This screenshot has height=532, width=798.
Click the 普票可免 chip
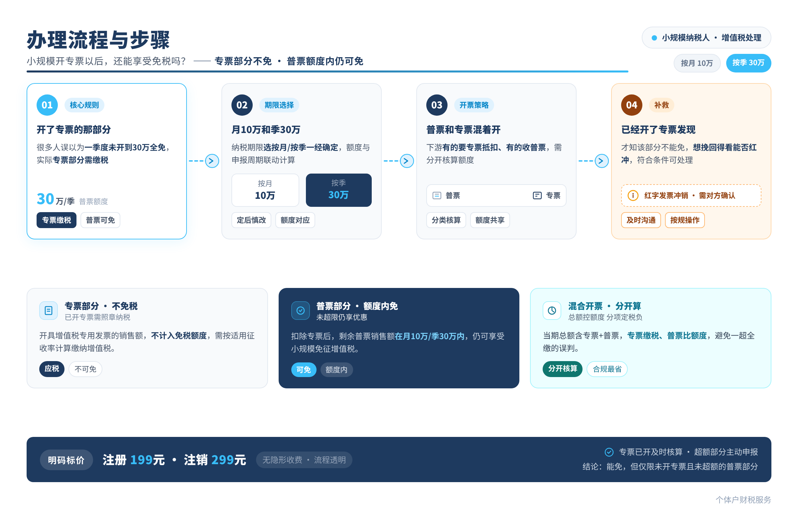coord(100,220)
